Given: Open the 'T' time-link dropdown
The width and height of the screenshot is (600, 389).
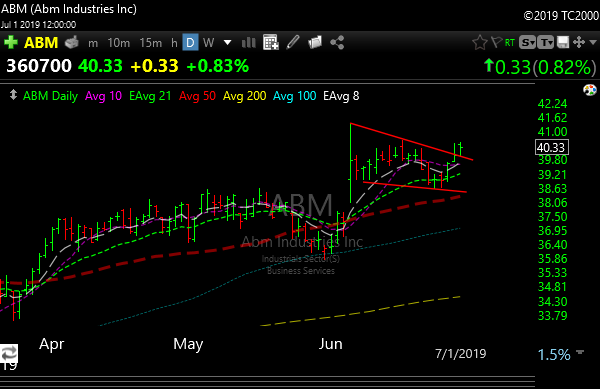Looking at the screenshot, I should click(x=545, y=42).
